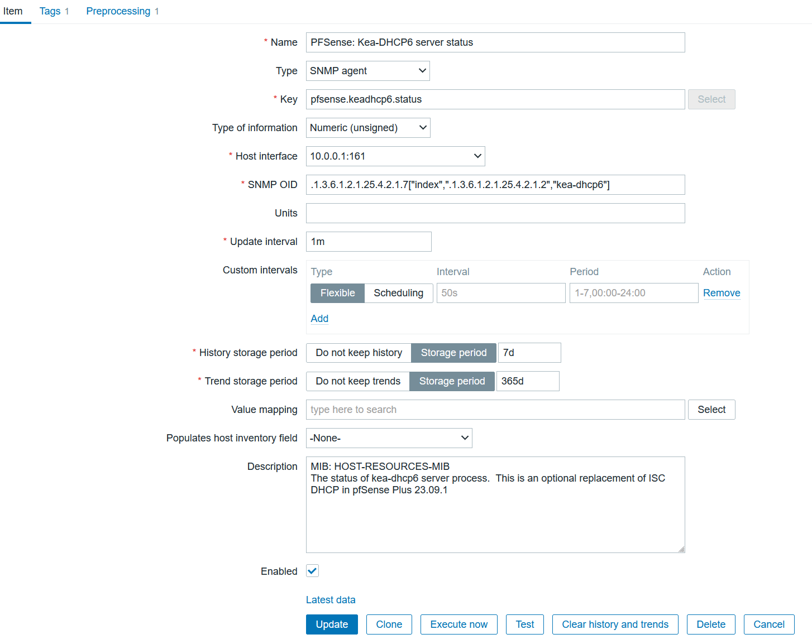Expand Populates host inventory field dropdown

(x=389, y=438)
